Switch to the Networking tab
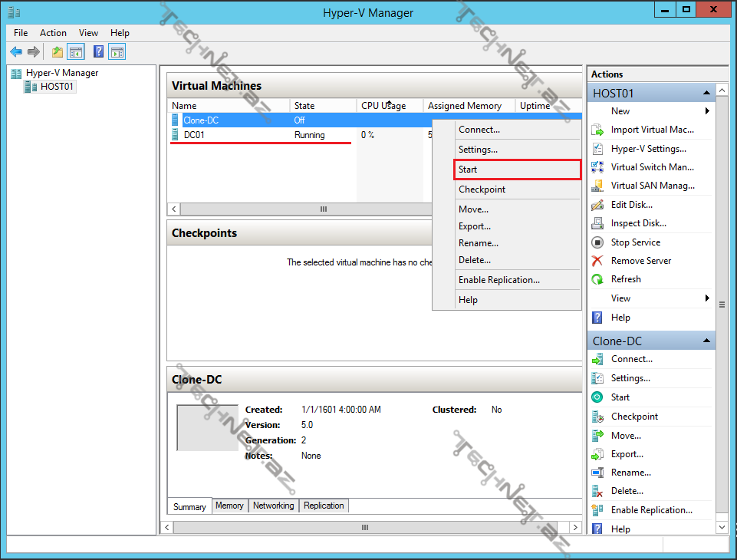Screen dimensions: 737x560 (x=273, y=506)
